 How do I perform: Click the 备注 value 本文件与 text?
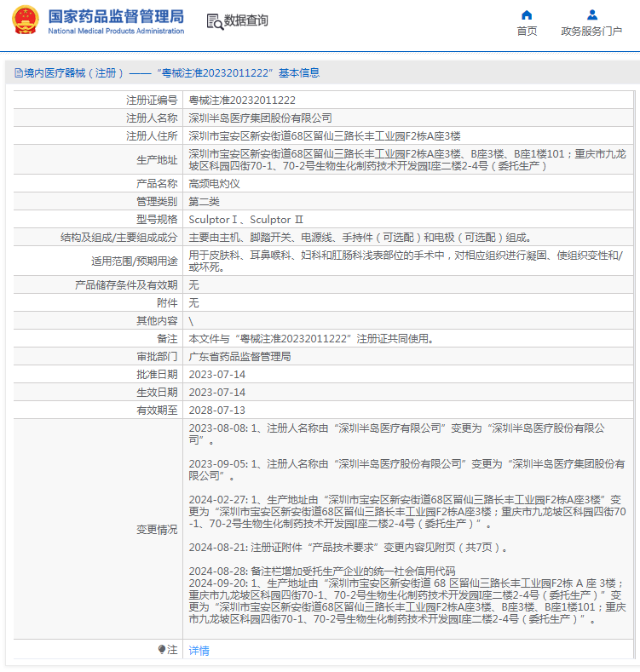point(313,339)
